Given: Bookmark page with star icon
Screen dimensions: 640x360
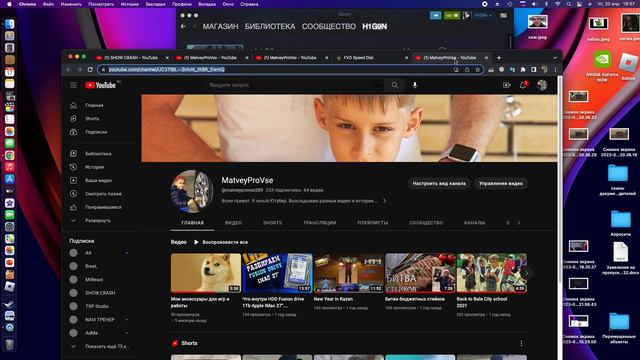Looking at the screenshot, I should [x=478, y=69].
